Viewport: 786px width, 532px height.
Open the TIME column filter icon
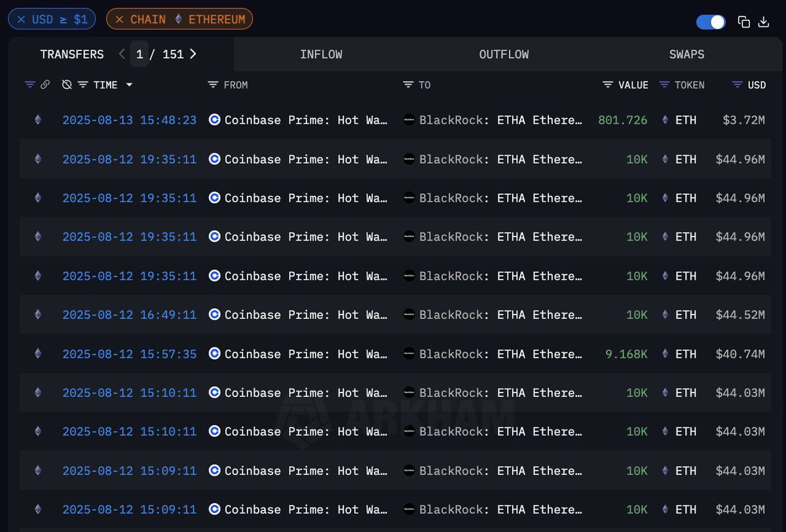83,85
